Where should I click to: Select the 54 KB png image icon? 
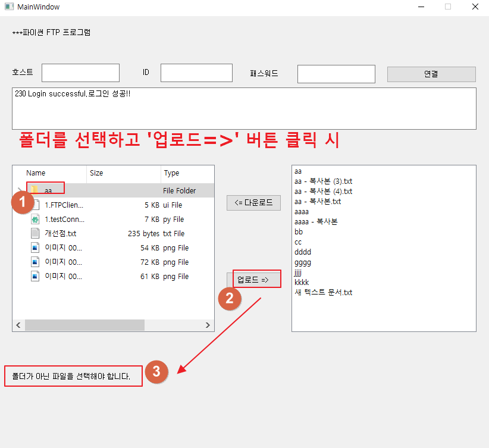[x=35, y=248]
